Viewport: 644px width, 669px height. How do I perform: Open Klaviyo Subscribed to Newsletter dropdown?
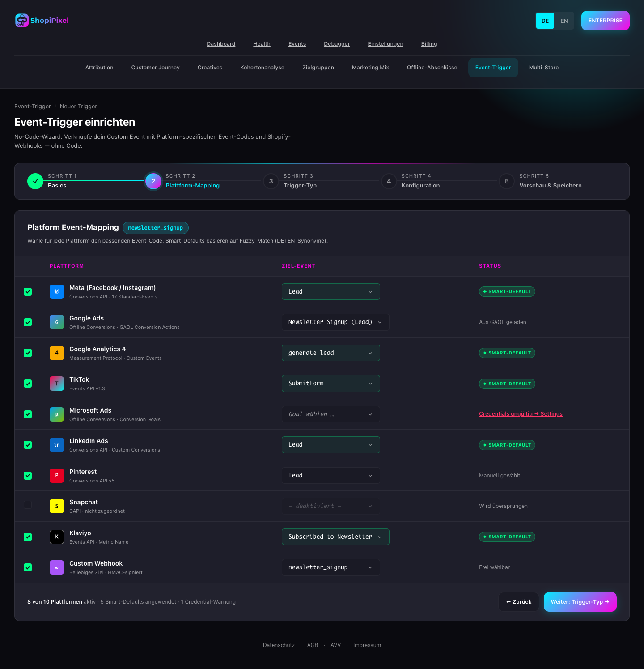click(335, 537)
